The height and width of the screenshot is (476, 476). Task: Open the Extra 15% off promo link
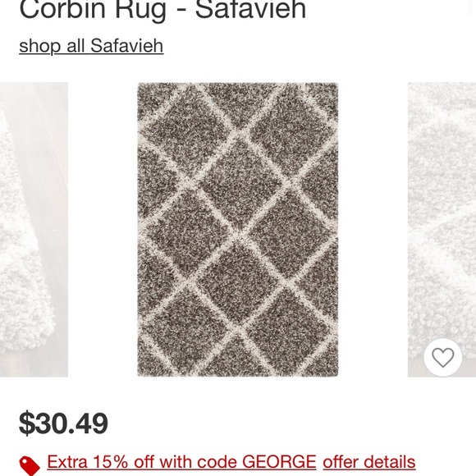click(x=181, y=462)
